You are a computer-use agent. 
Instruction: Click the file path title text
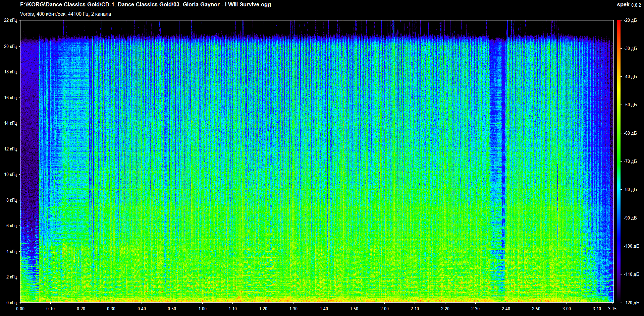tap(145, 5)
